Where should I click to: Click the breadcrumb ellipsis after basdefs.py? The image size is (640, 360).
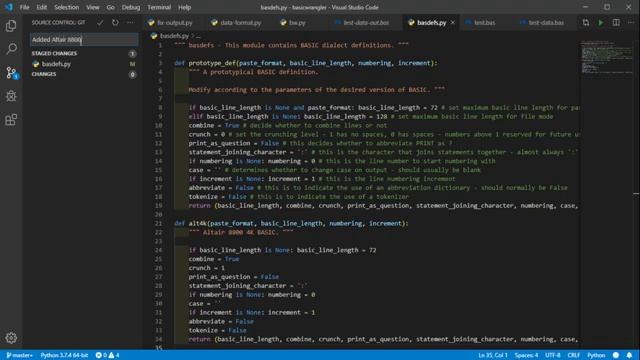[198, 36]
